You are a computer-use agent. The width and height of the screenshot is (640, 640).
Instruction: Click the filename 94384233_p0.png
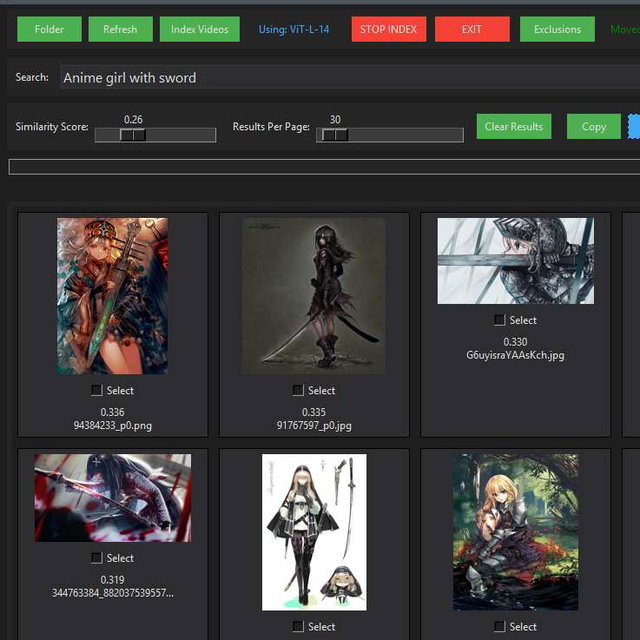coord(113,426)
